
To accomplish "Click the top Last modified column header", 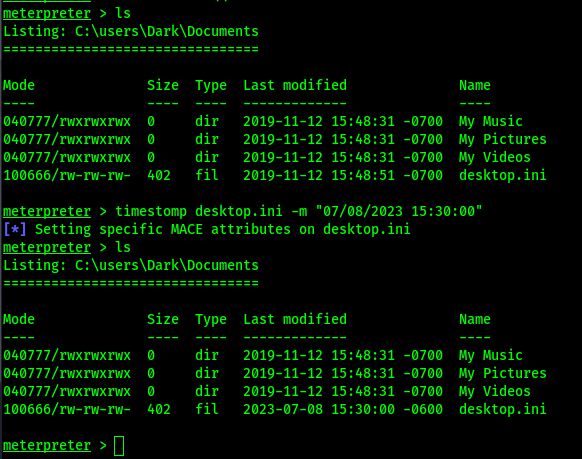I will [295, 85].
